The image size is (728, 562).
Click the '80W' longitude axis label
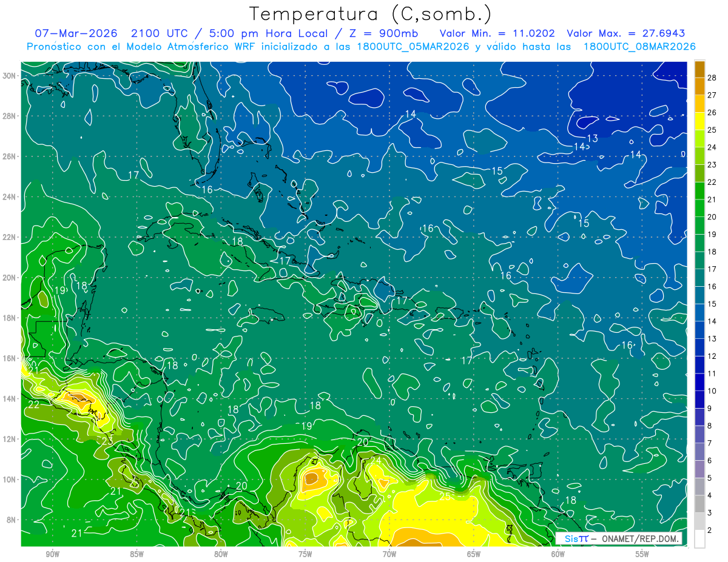[221, 555]
